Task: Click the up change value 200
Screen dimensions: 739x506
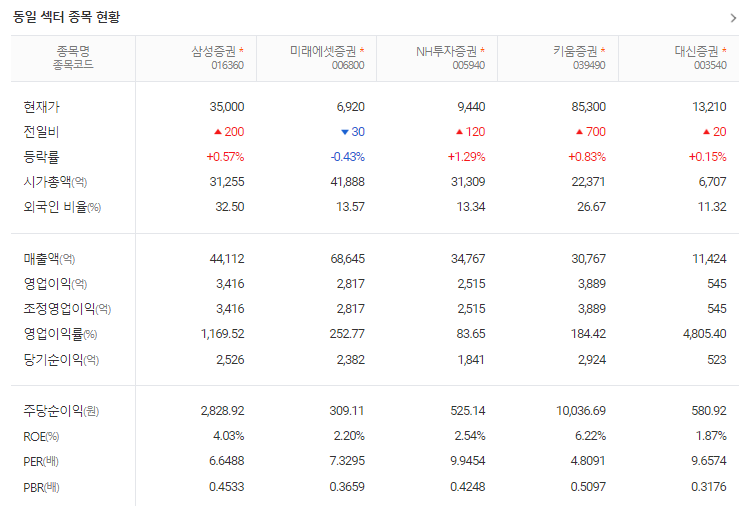Action: tap(234, 132)
